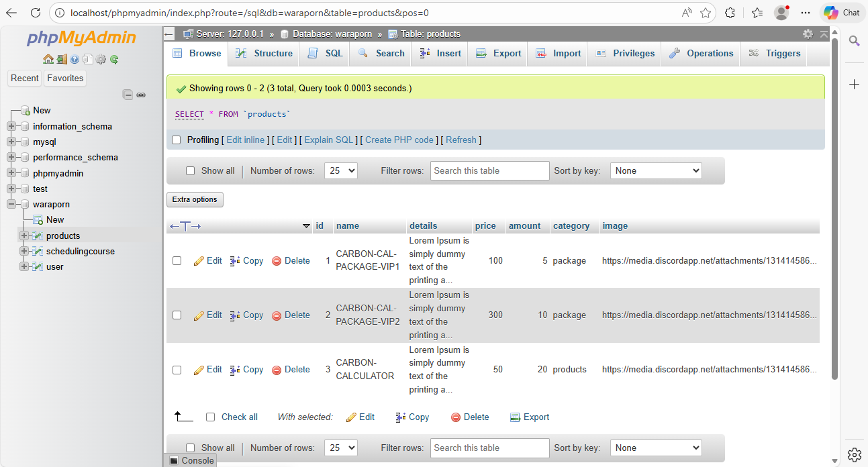Viewport: 868px width, 467px height.
Task: Click the top Filter rows search field
Action: [x=489, y=171]
